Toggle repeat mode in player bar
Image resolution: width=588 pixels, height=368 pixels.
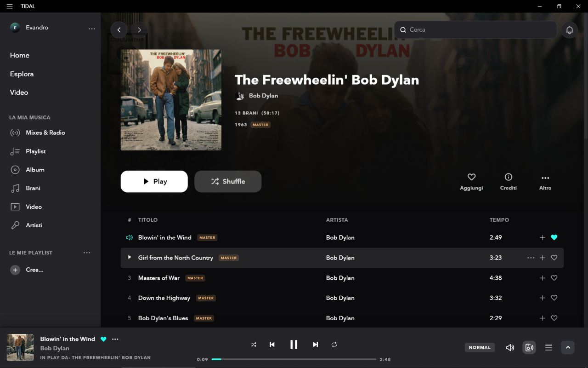tap(334, 345)
